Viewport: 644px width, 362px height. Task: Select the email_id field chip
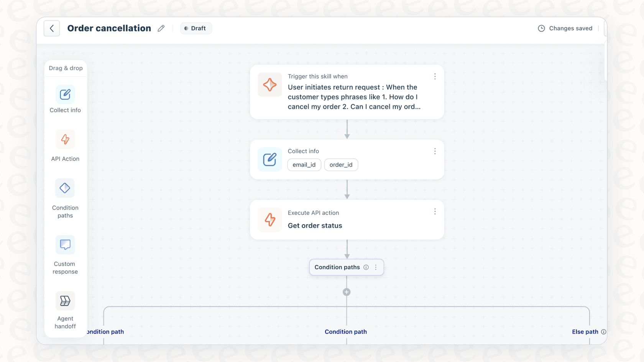click(x=304, y=165)
